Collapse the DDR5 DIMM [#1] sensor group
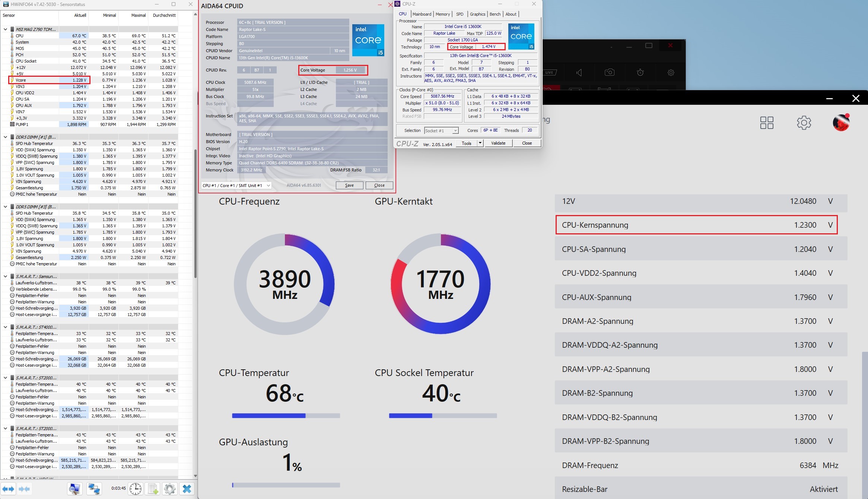 point(5,137)
